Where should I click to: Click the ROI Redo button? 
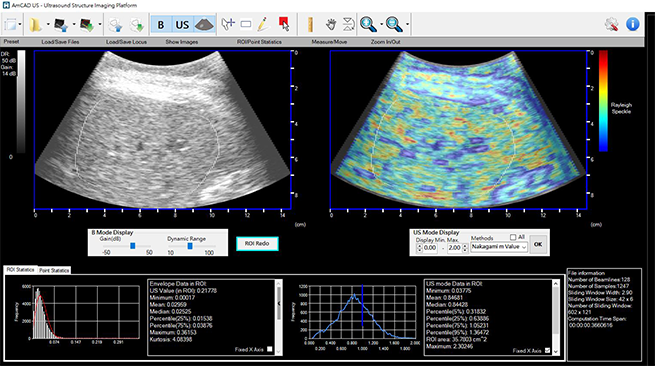click(x=257, y=244)
